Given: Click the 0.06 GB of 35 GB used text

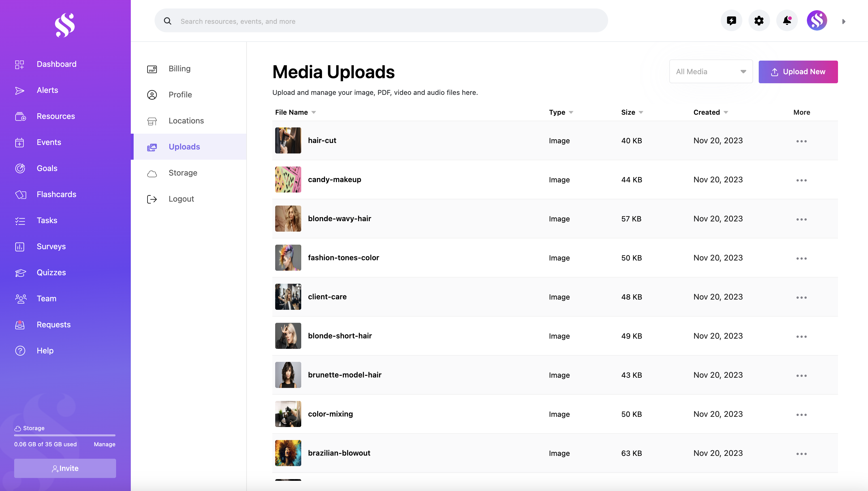Looking at the screenshot, I should click(46, 445).
